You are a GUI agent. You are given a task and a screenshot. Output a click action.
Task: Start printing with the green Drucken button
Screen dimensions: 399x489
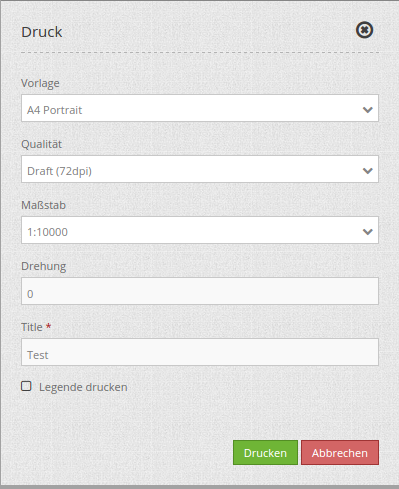tap(265, 453)
